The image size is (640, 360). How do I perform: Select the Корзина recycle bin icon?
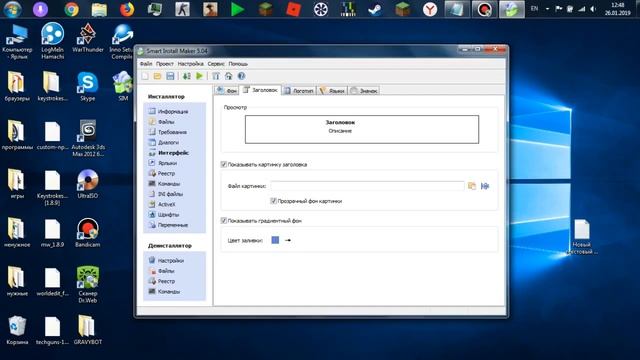click(x=17, y=330)
